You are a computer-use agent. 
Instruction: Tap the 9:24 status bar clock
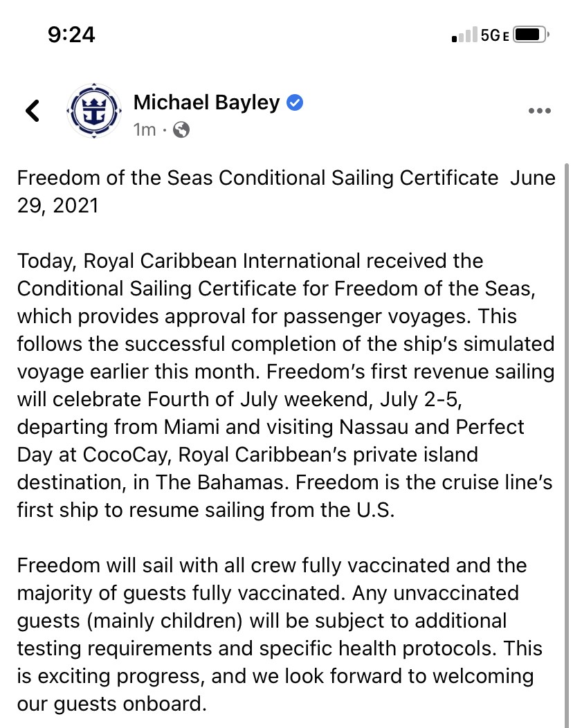coord(71,35)
